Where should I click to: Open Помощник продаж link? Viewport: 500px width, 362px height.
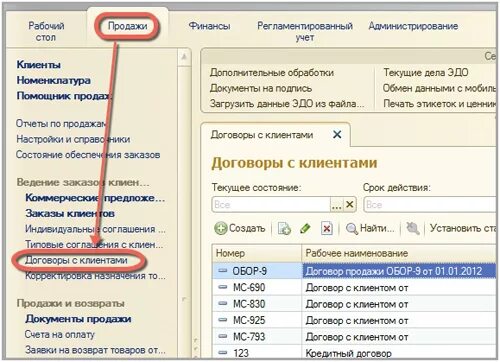pos(64,96)
